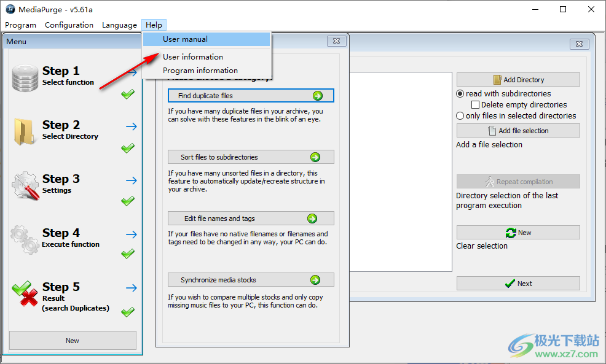Click the green checkmark under Step 3

pyautogui.click(x=128, y=201)
